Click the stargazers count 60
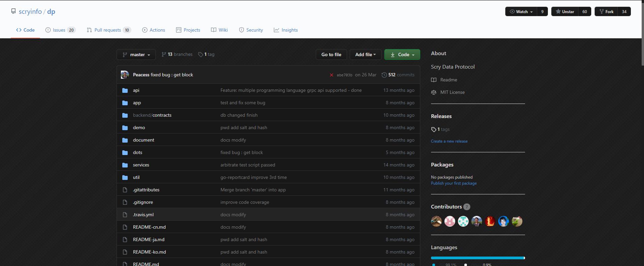The width and height of the screenshot is (644, 266). point(585,11)
